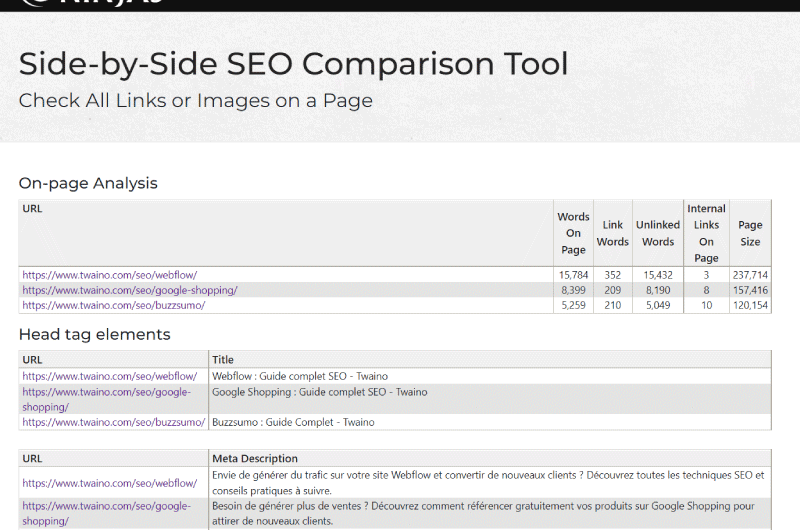Click the 'On-page Analysis' section heading
800x530 pixels.
[x=88, y=183]
